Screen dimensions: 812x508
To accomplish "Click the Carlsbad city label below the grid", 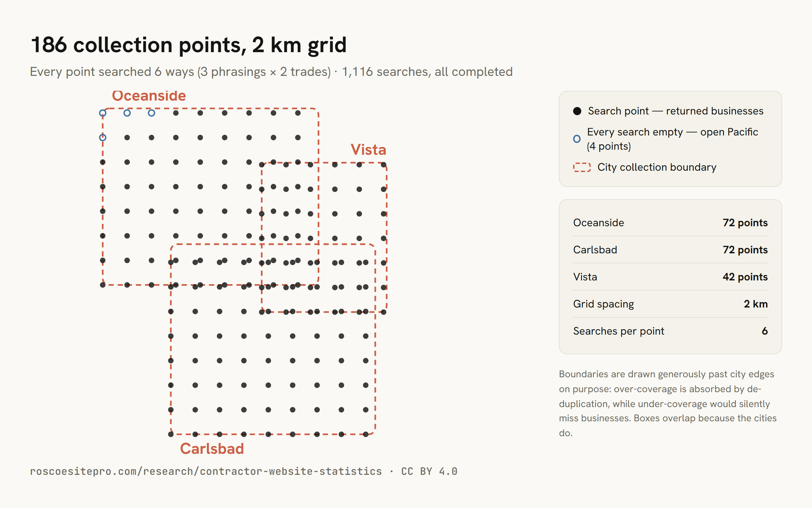I will [x=212, y=449].
